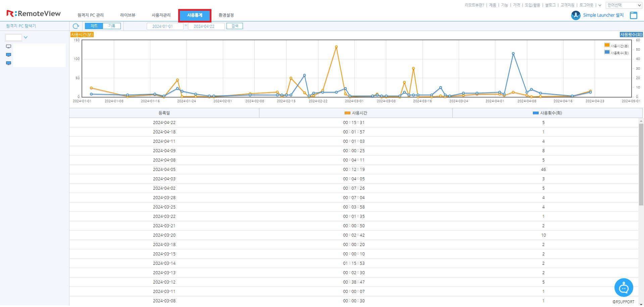Select the gray monitor icon in PC explorer
Image resolution: width=644 pixels, height=307 pixels.
coord(9,47)
